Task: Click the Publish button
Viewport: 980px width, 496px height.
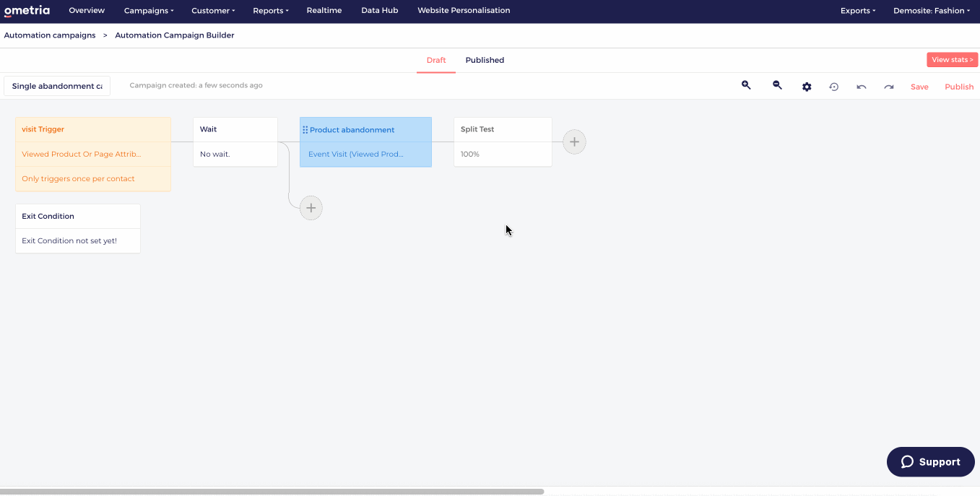Action: click(959, 87)
